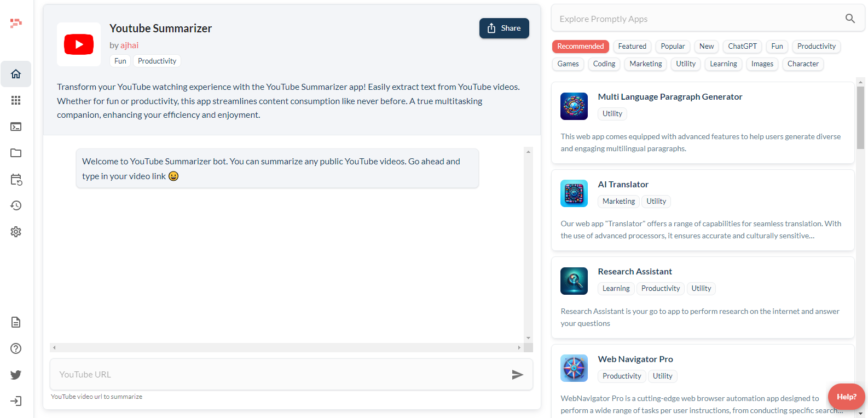This screenshot has width=868, height=418.
Task: Open the Web Navigator Pro title
Action: pos(635,359)
